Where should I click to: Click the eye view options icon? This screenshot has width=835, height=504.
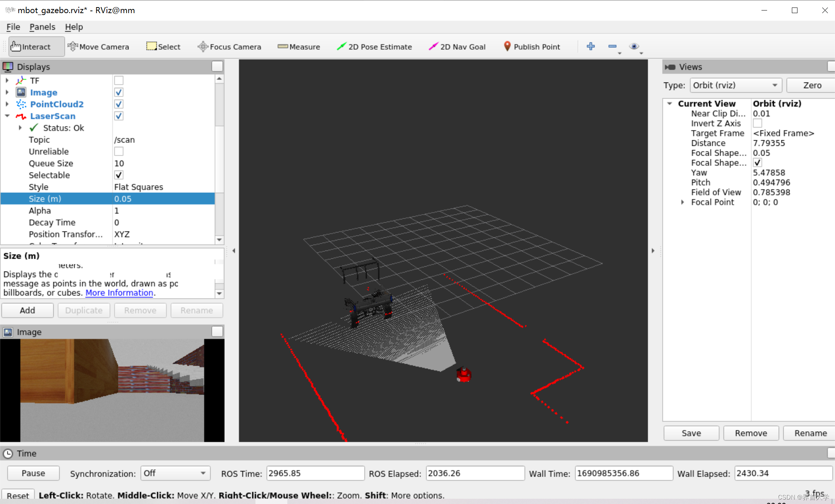pos(634,46)
